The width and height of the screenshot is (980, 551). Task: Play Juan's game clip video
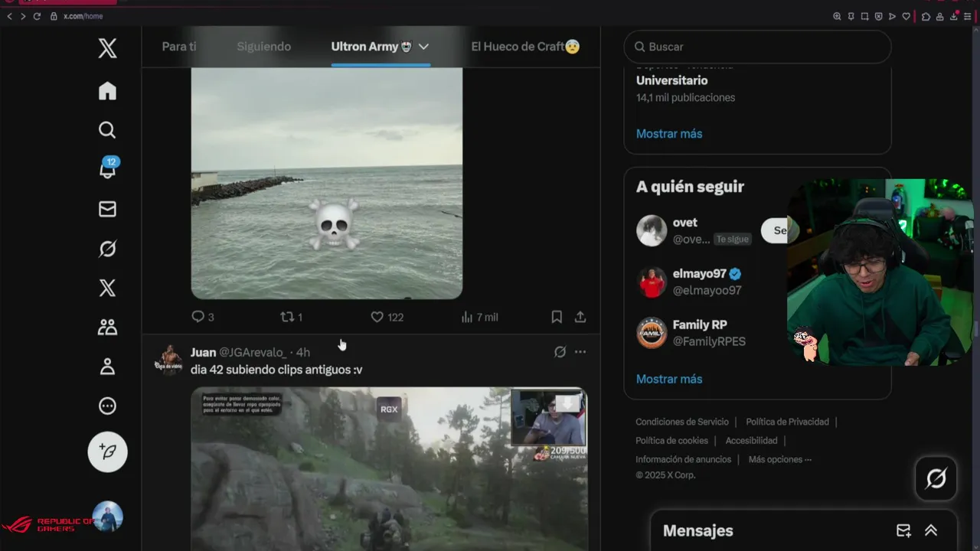point(389,468)
